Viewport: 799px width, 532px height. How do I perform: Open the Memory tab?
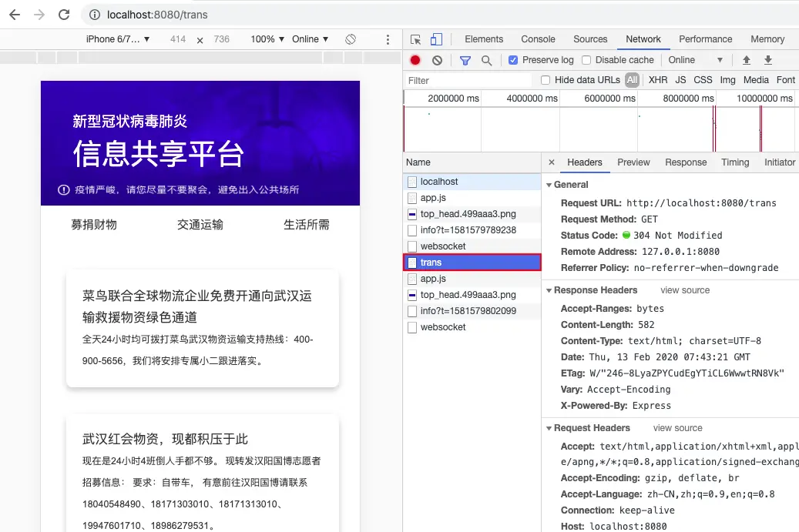[767, 39]
